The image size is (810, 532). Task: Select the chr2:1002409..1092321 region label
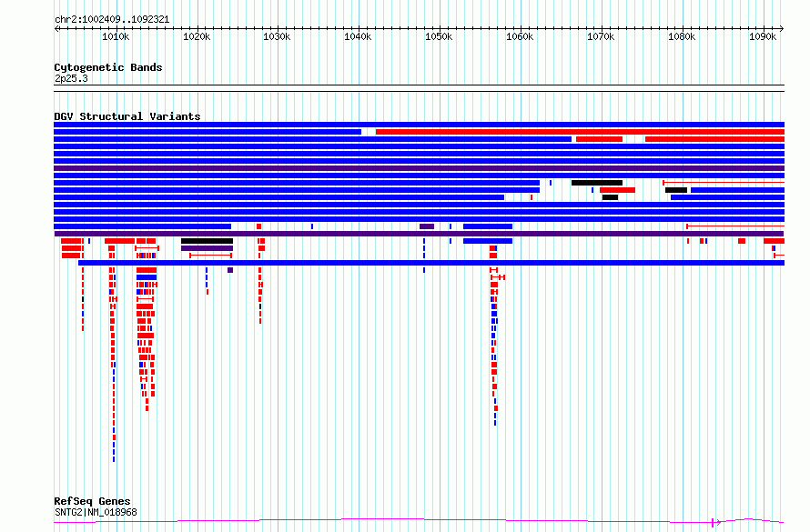click(112, 20)
